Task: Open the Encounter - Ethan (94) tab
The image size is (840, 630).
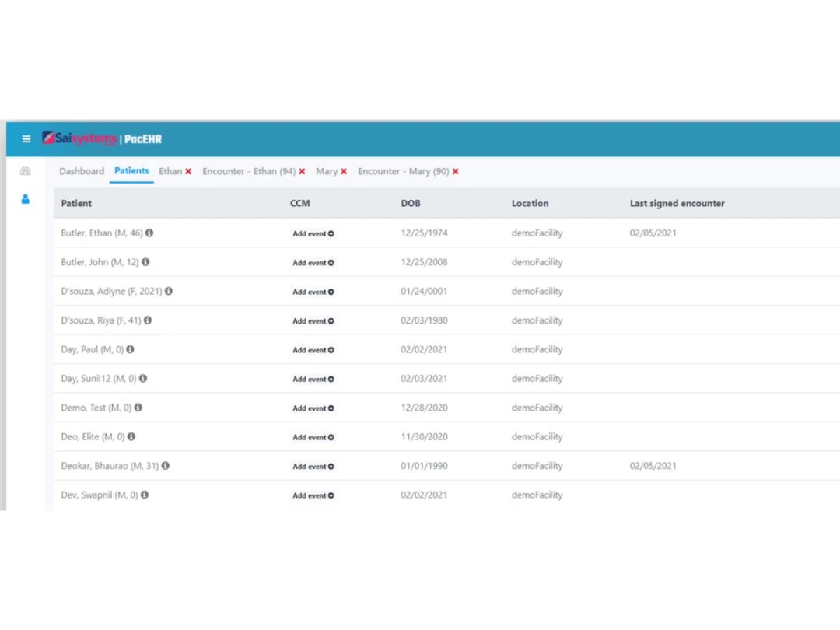Action: pyautogui.click(x=249, y=171)
